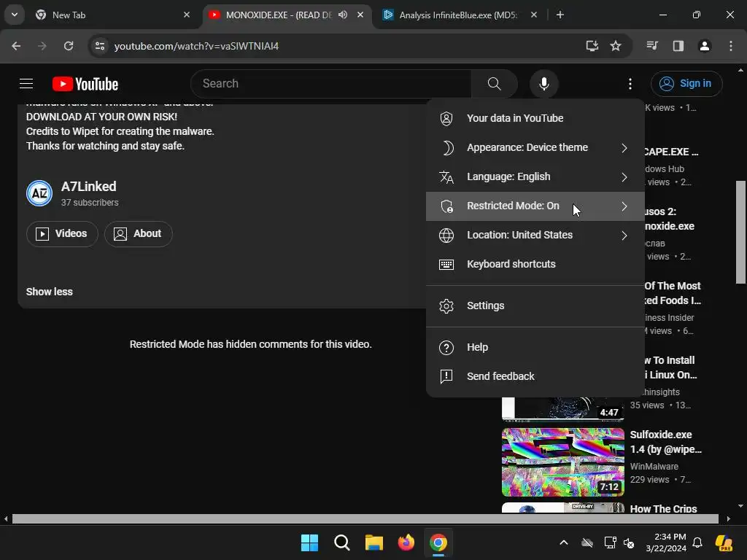This screenshot has height=560, width=747.
Task: Open Chrome media controls
Action: coord(652,46)
